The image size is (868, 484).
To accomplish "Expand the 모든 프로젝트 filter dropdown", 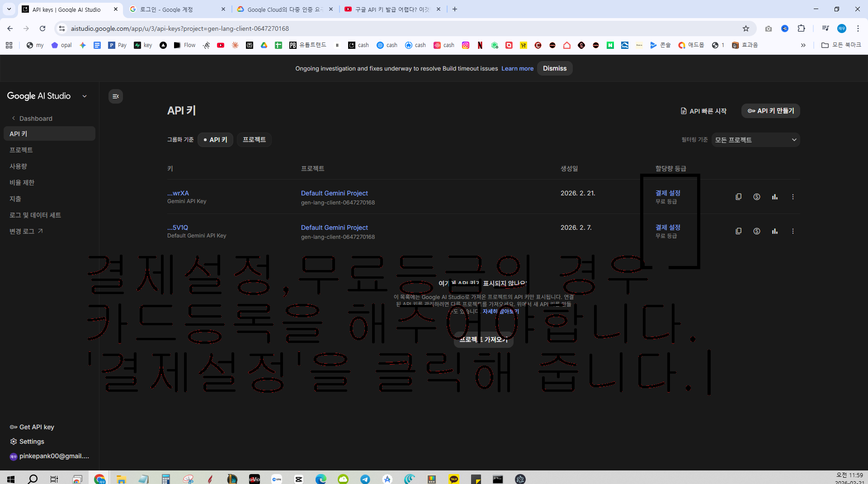I will tap(755, 140).
